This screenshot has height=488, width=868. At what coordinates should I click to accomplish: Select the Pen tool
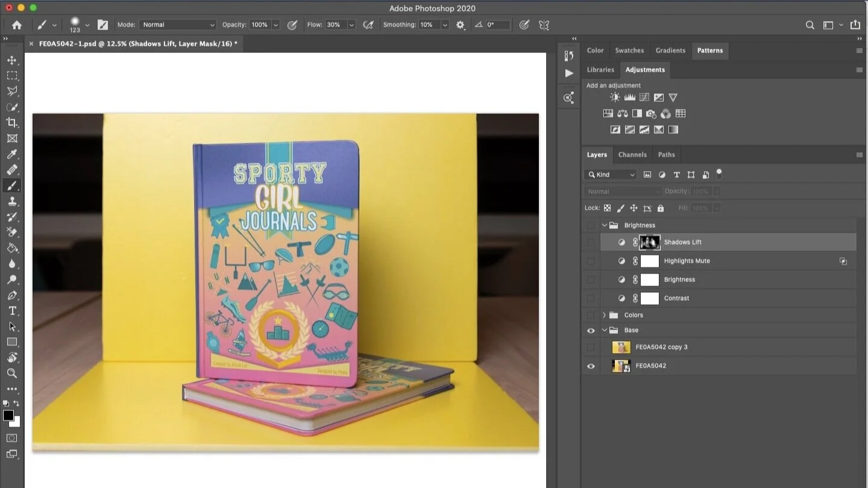12,295
